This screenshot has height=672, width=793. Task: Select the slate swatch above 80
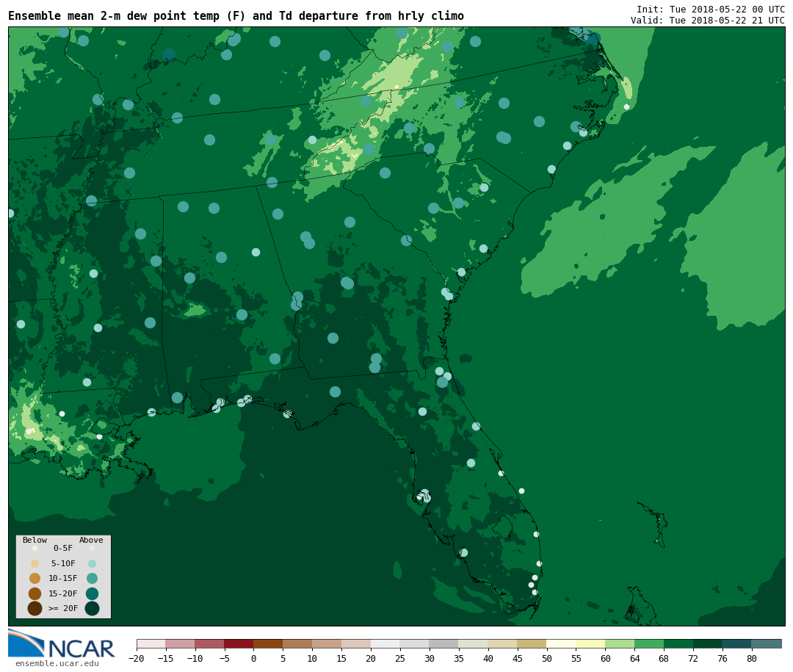[767, 643]
